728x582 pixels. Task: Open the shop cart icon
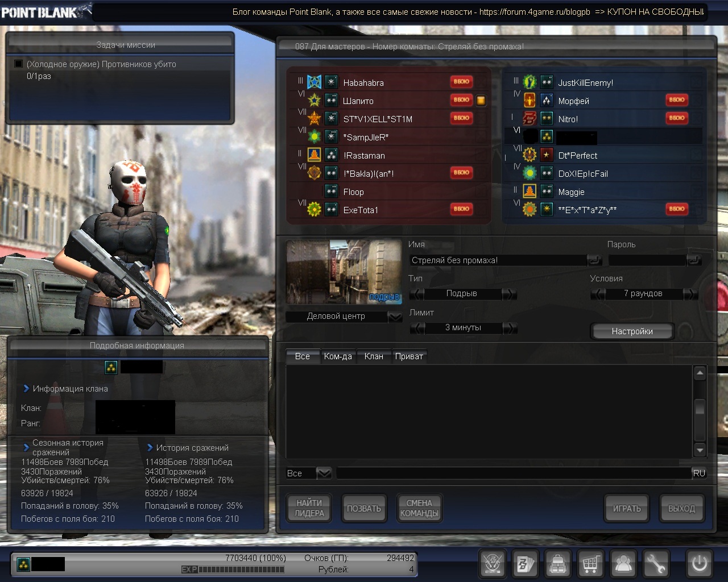[590, 564]
